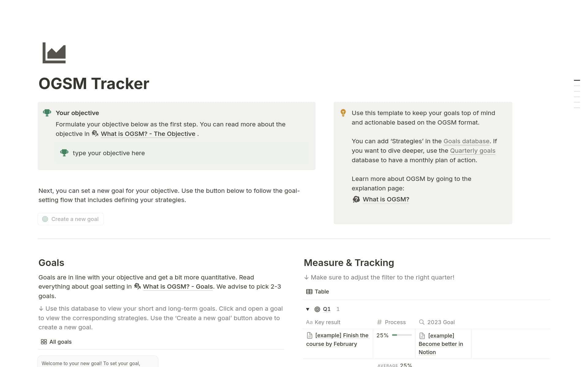Click the trophy icon in Your objective callout
588x367 pixels.
(x=47, y=113)
